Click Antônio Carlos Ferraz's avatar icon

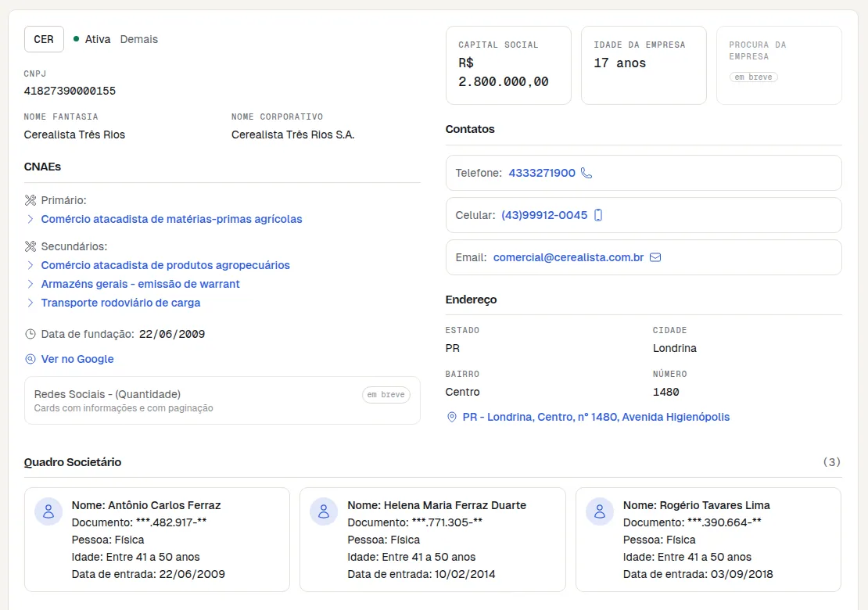coord(48,511)
